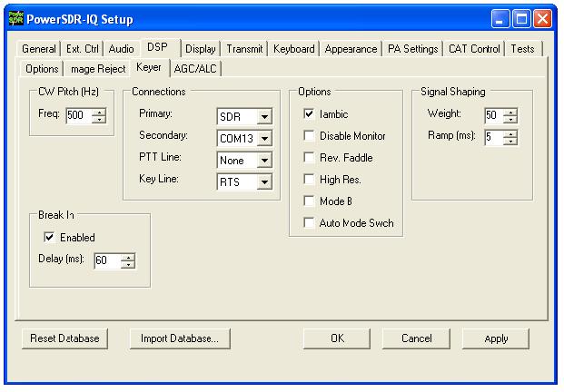Enable Auto Mode Swch checkbox
The width and height of the screenshot is (564, 392).
[309, 223]
